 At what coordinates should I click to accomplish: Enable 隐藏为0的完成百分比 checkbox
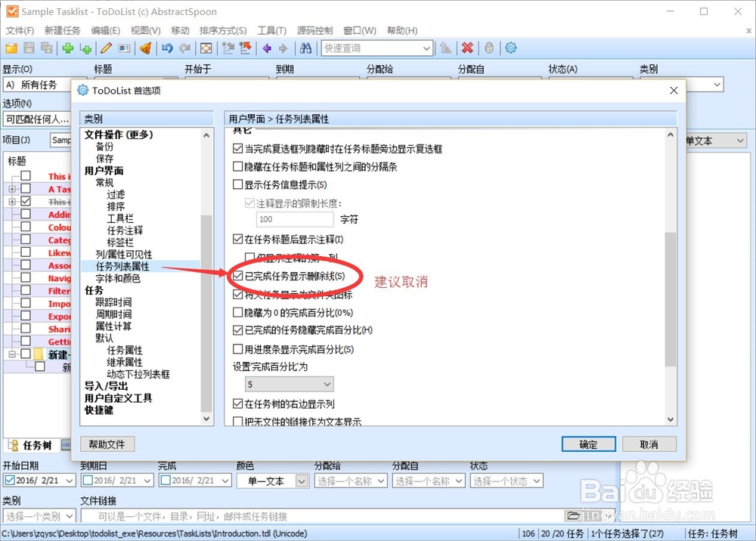pos(237,312)
